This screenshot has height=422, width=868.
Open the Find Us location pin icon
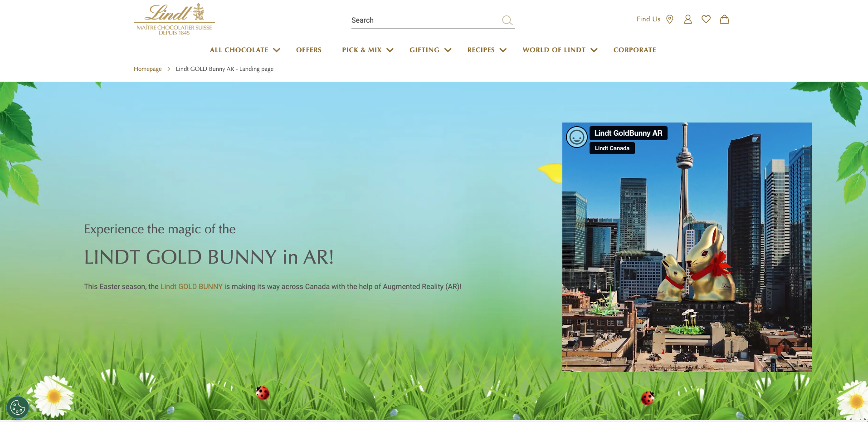pos(670,19)
